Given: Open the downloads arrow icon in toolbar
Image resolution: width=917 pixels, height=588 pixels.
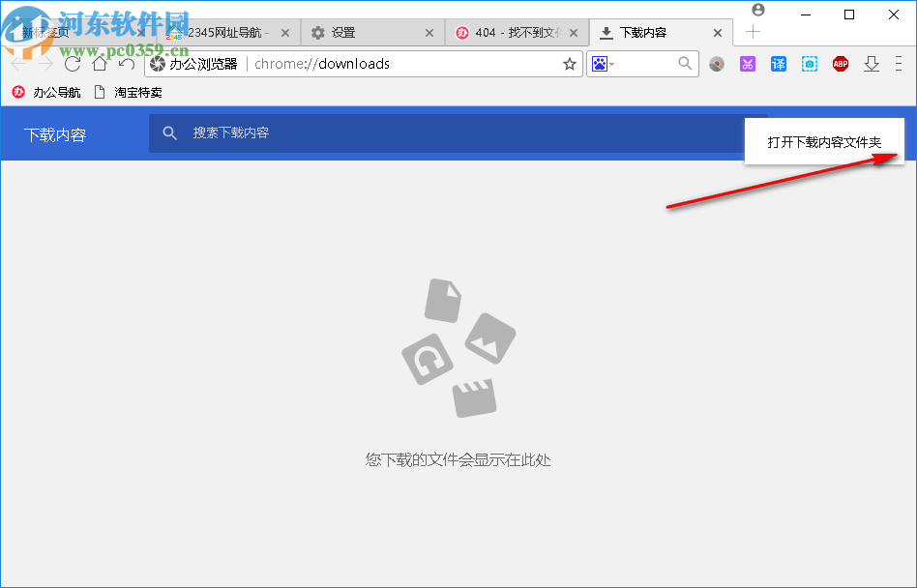Looking at the screenshot, I should (x=872, y=64).
